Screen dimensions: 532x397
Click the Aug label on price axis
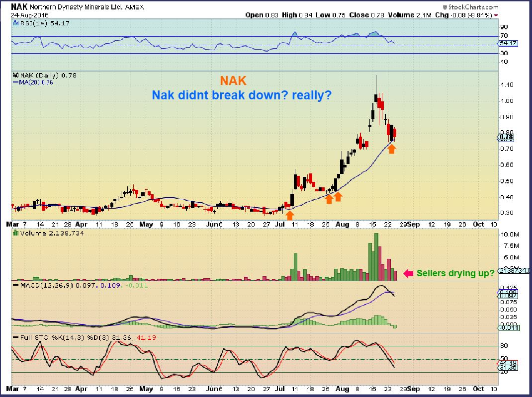click(x=343, y=225)
